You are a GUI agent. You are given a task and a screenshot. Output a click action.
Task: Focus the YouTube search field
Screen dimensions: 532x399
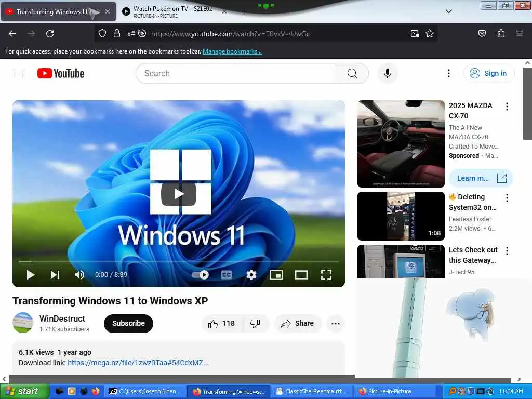click(x=236, y=73)
